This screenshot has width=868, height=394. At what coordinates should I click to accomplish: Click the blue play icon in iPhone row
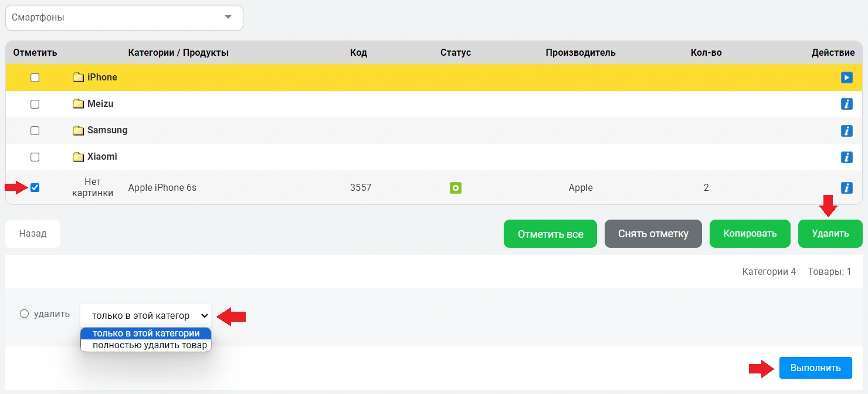[846, 78]
